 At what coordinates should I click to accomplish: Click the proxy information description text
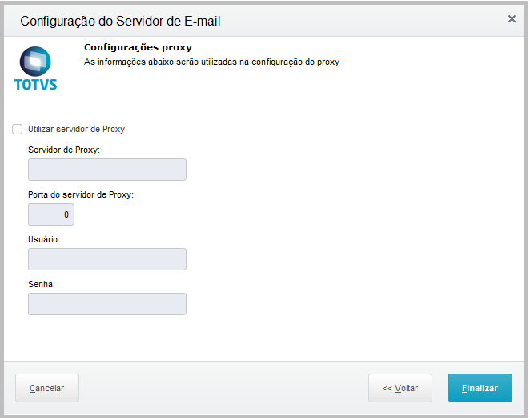pyautogui.click(x=212, y=62)
